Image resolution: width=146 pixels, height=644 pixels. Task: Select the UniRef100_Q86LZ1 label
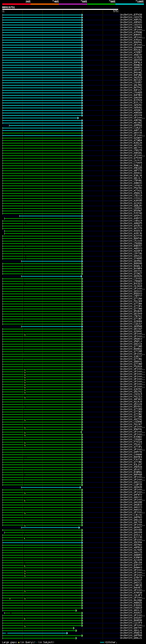pos(131,638)
